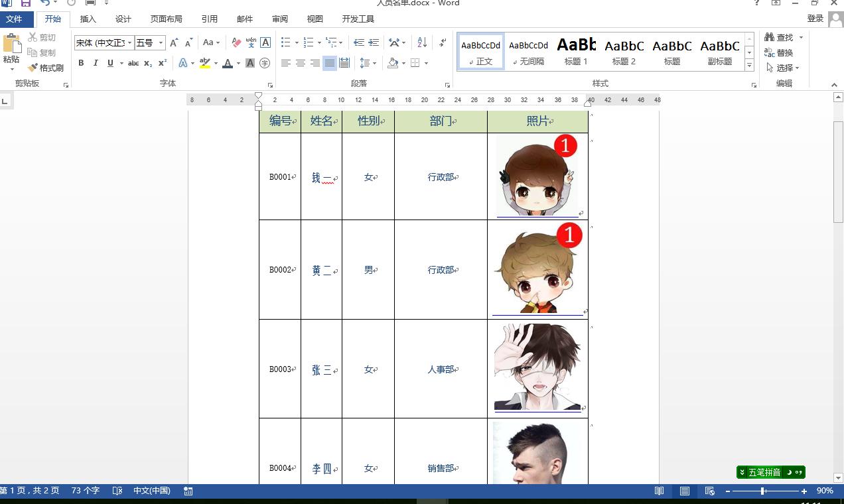
Task: Click the Format Painter (格式刷) tool
Action: pyautogui.click(x=46, y=68)
